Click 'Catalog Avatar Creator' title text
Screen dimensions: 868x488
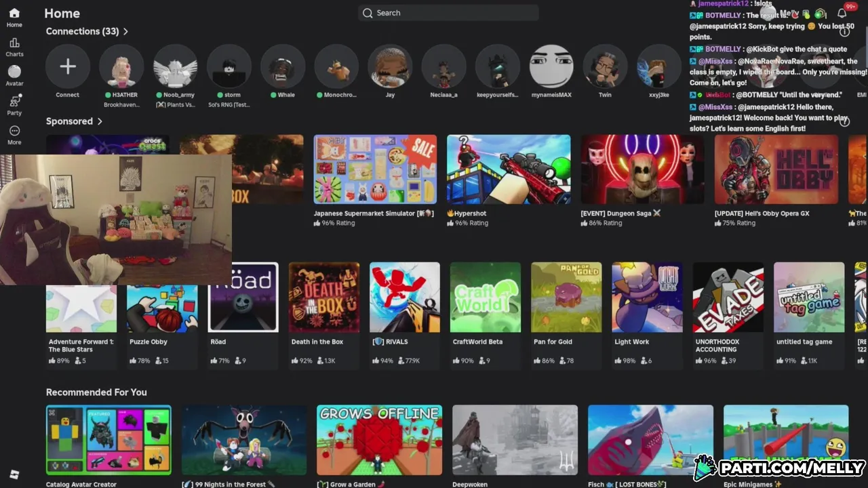[81, 485]
